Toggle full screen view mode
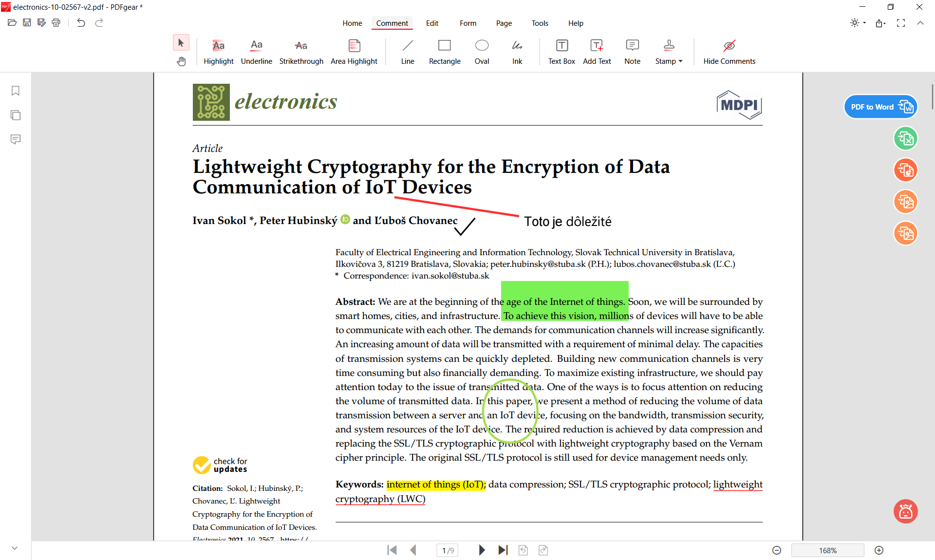935x560 pixels. click(x=901, y=23)
